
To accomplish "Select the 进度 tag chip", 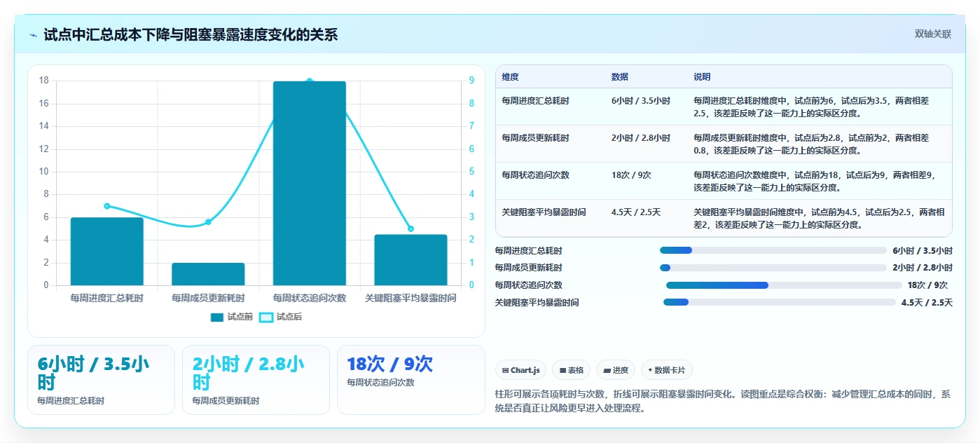I will pos(616,370).
